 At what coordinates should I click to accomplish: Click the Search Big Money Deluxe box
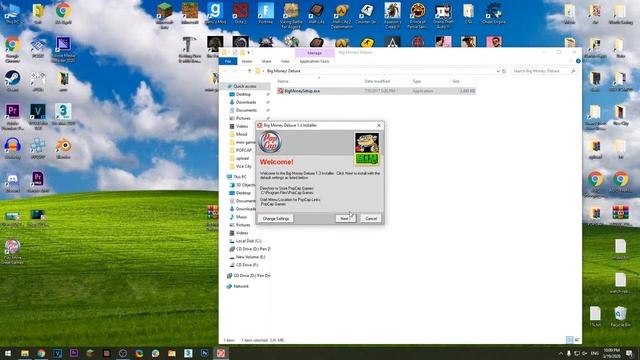click(x=543, y=71)
